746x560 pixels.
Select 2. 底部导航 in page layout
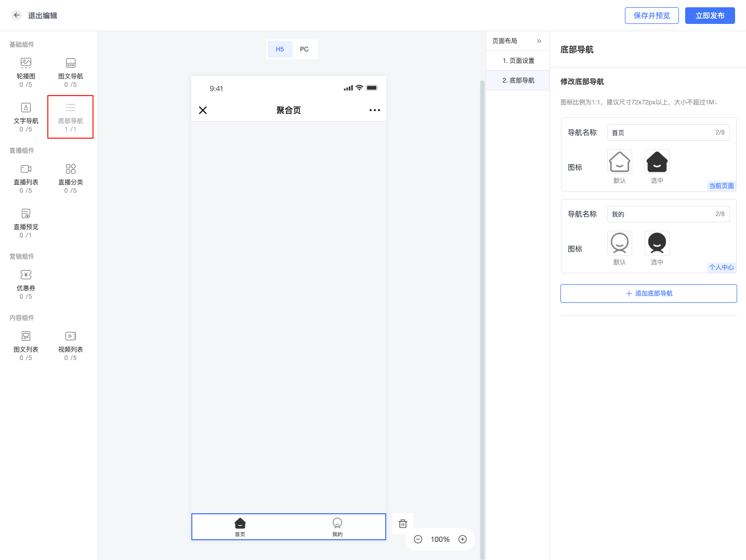pos(518,81)
